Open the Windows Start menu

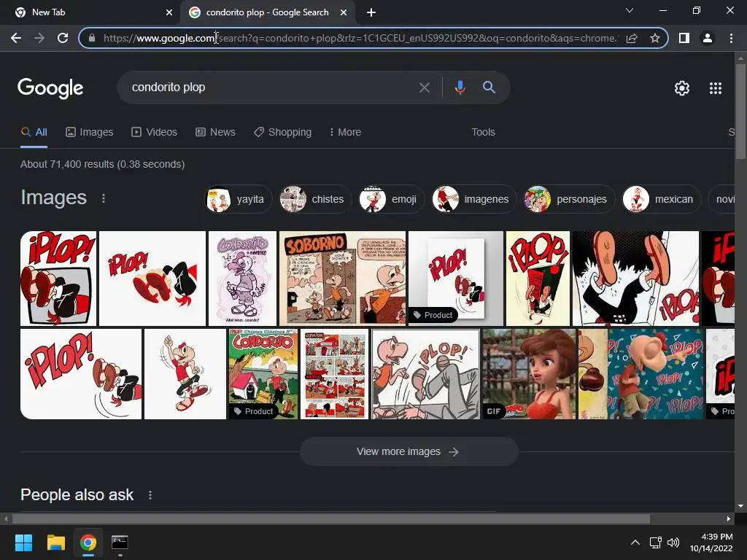pos(23,542)
